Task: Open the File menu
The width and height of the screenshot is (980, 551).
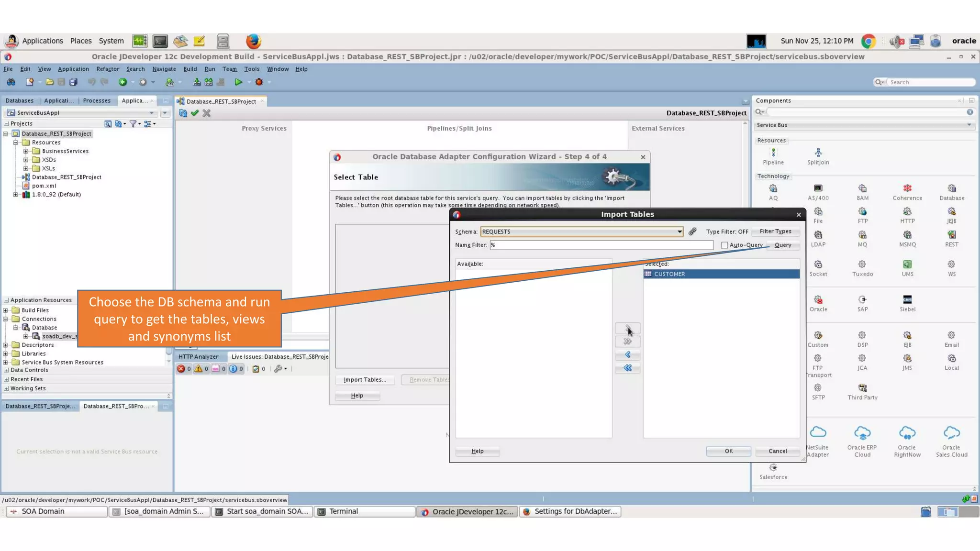Action: (8, 69)
